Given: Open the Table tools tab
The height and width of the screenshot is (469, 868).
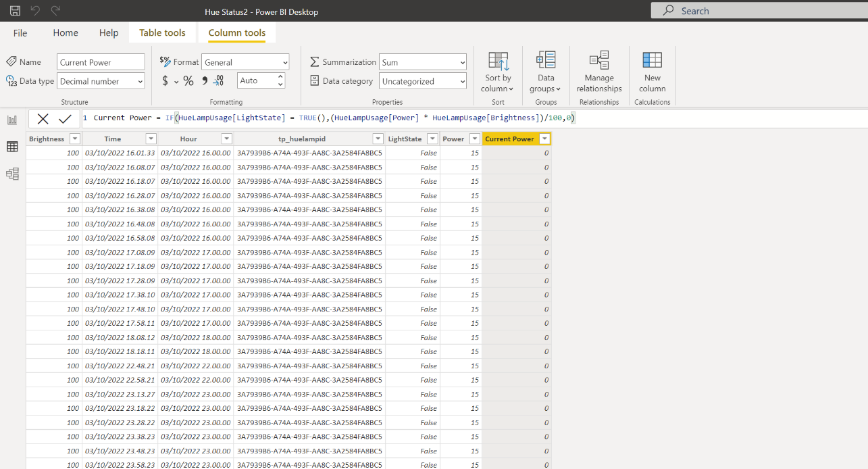Looking at the screenshot, I should (162, 32).
